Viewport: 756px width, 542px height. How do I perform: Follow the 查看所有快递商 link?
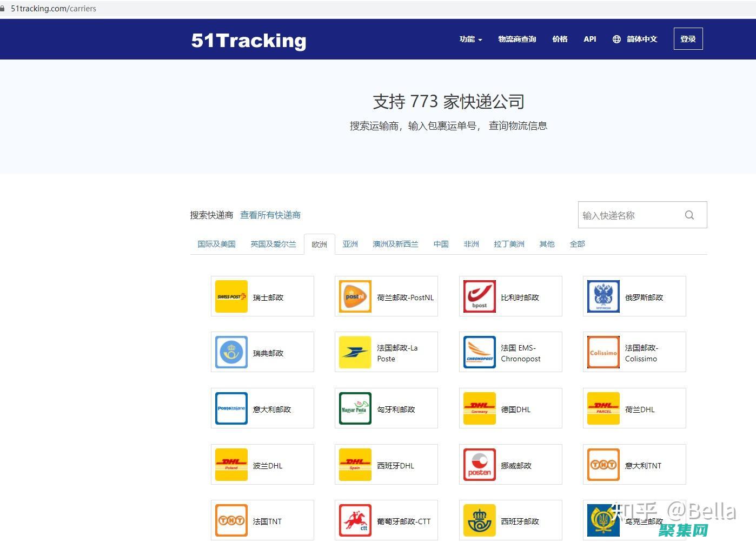(270, 215)
